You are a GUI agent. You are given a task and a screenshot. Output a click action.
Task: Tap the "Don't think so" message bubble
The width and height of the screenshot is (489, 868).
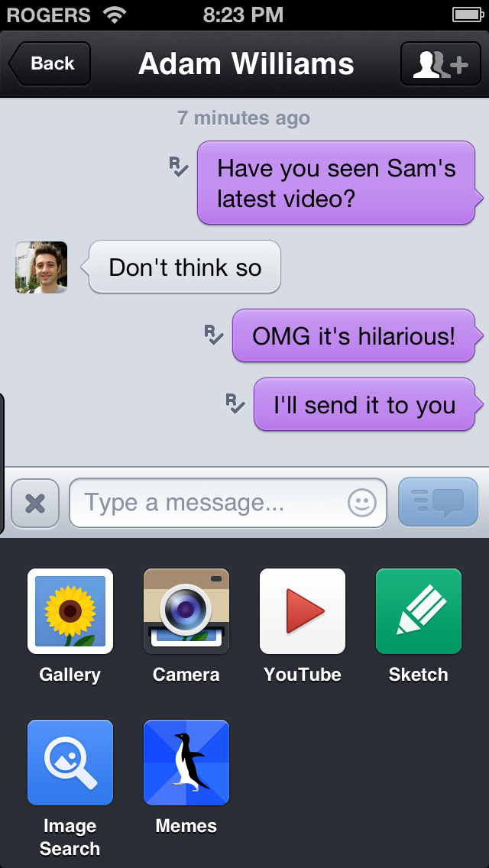coord(185,267)
